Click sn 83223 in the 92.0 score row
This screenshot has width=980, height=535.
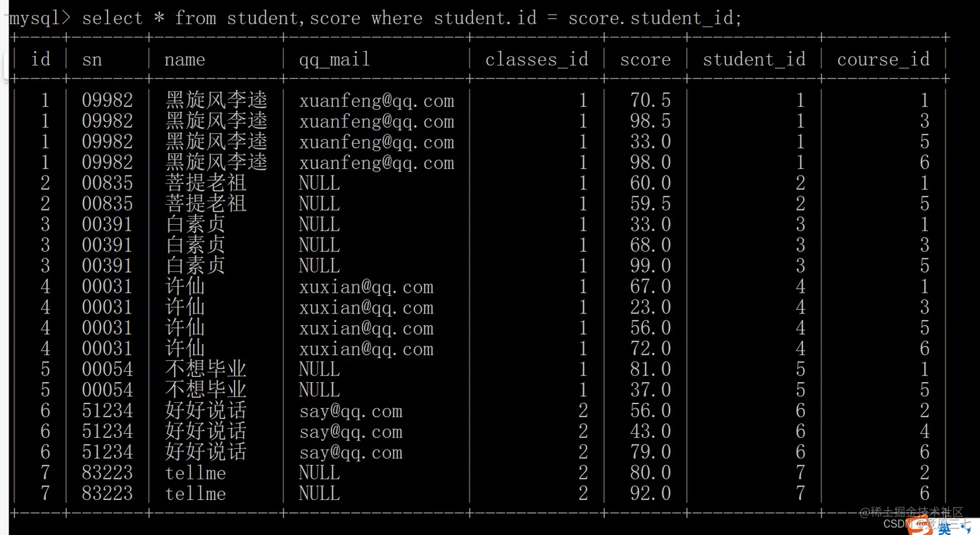point(107,494)
